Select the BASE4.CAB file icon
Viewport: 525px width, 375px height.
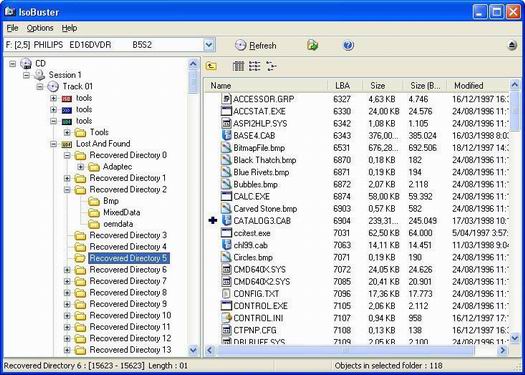[x=227, y=136]
